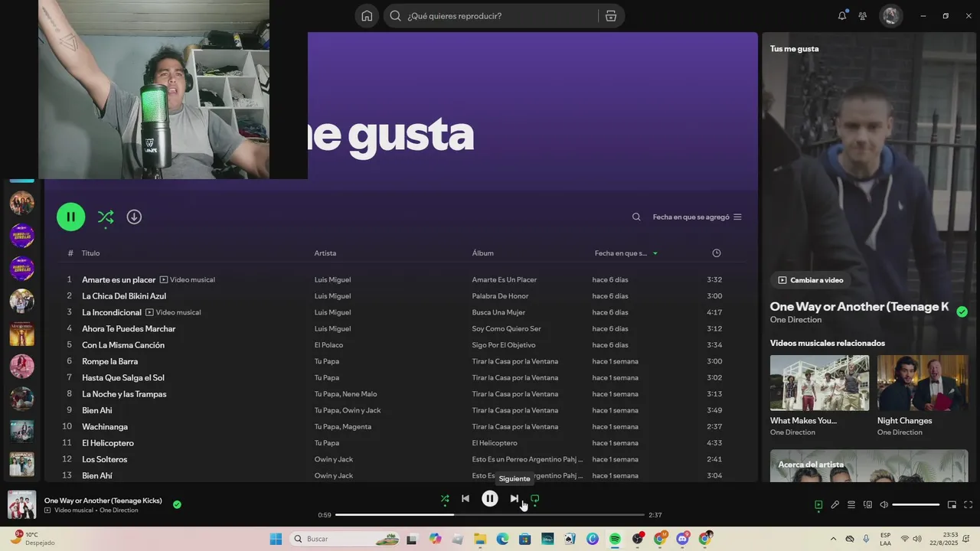This screenshot has width=980, height=551.
Task: Skip to the previous track
Action: [x=465, y=499]
